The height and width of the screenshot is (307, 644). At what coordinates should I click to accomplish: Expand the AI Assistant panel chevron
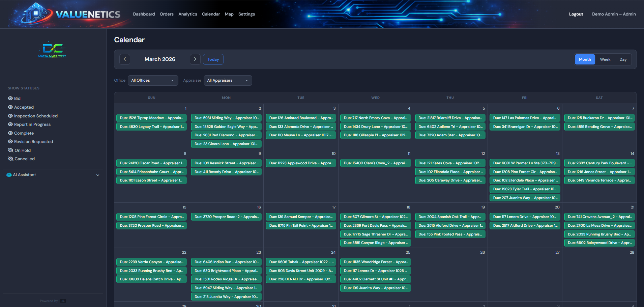[x=97, y=175]
